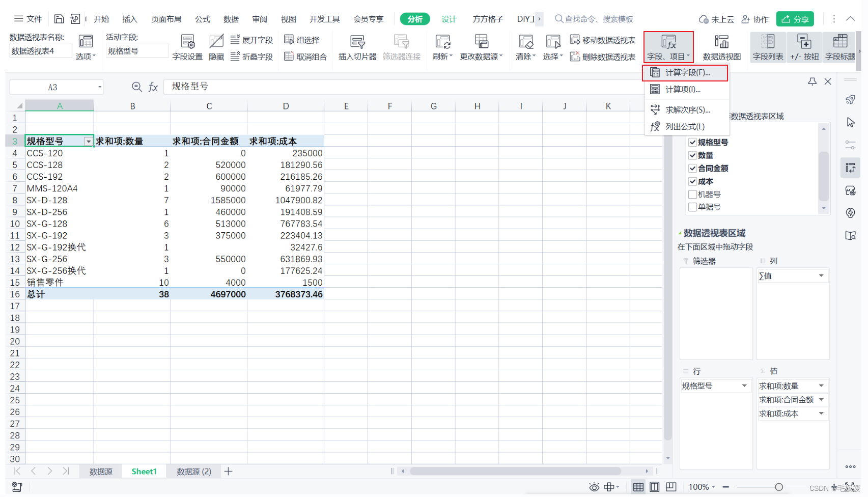Viewport: 868px width, 497px height.
Task: Click 取消组合 ungroup
Action: pos(305,57)
